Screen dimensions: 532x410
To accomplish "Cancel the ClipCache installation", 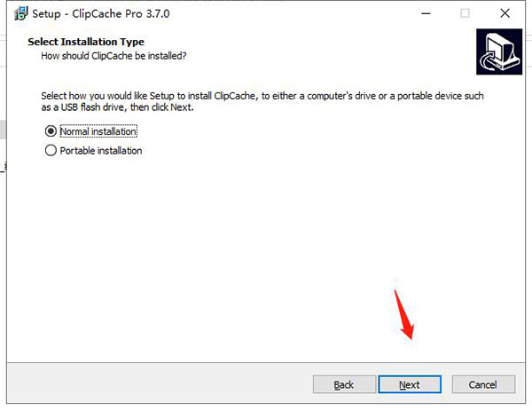I will (x=483, y=384).
